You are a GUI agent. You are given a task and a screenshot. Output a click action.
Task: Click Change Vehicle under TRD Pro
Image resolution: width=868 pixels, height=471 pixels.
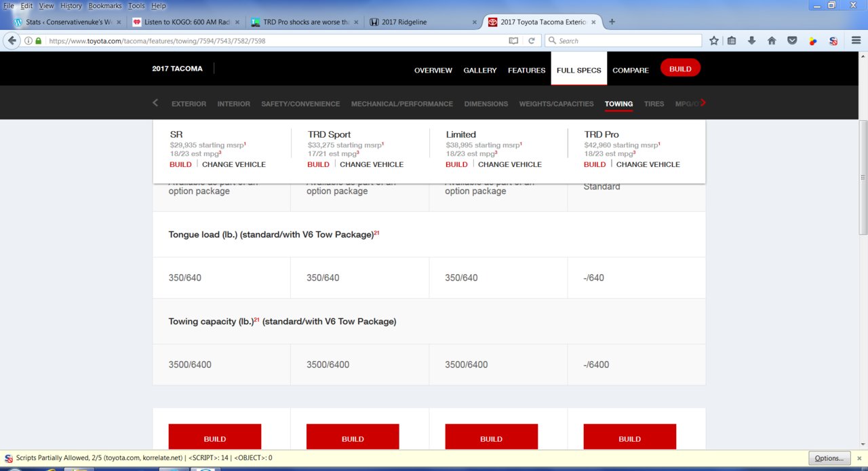648,164
